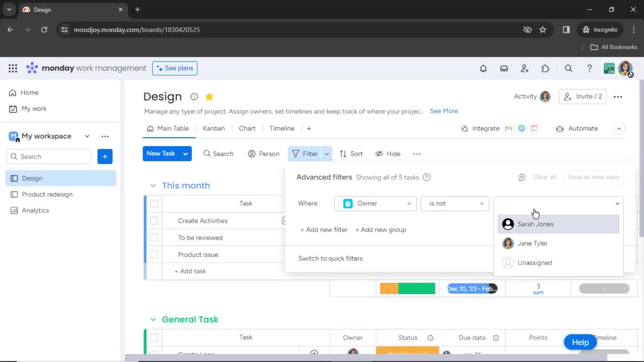Tick the Product issue row checkbox

point(154,255)
